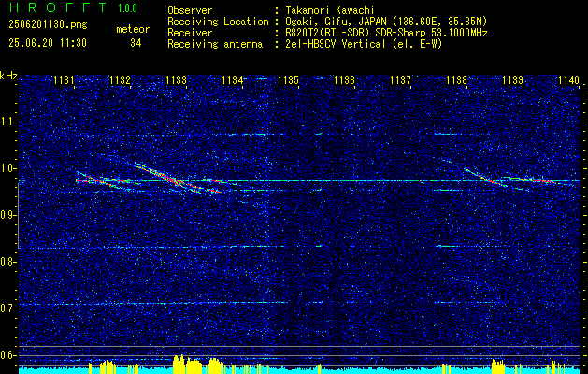Click the 0.8 kHz axis label
588x374 pixels.
8,262
